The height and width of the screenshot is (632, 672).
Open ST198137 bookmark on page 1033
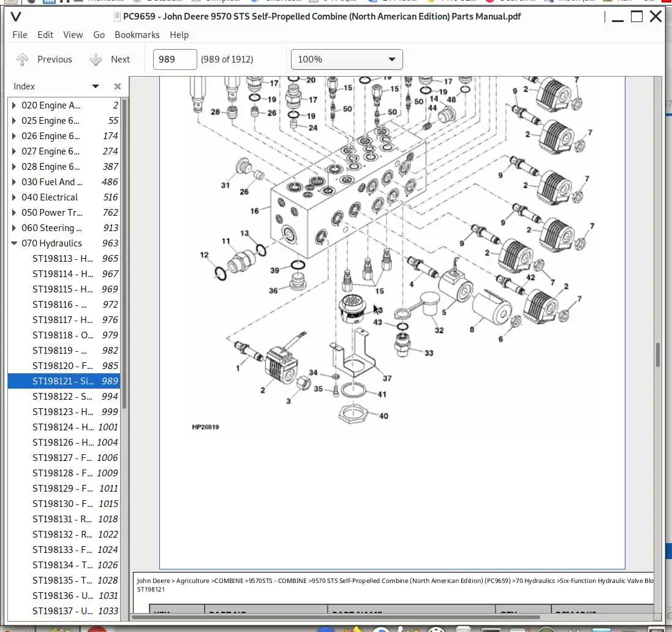pos(64,611)
